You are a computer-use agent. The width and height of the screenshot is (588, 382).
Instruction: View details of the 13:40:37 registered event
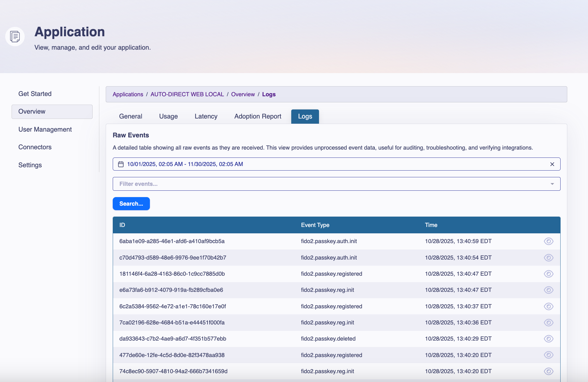[x=549, y=306]
